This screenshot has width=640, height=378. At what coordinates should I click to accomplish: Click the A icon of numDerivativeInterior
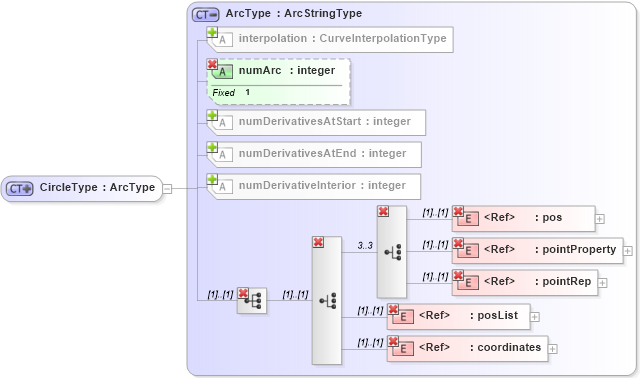point(223,187)
